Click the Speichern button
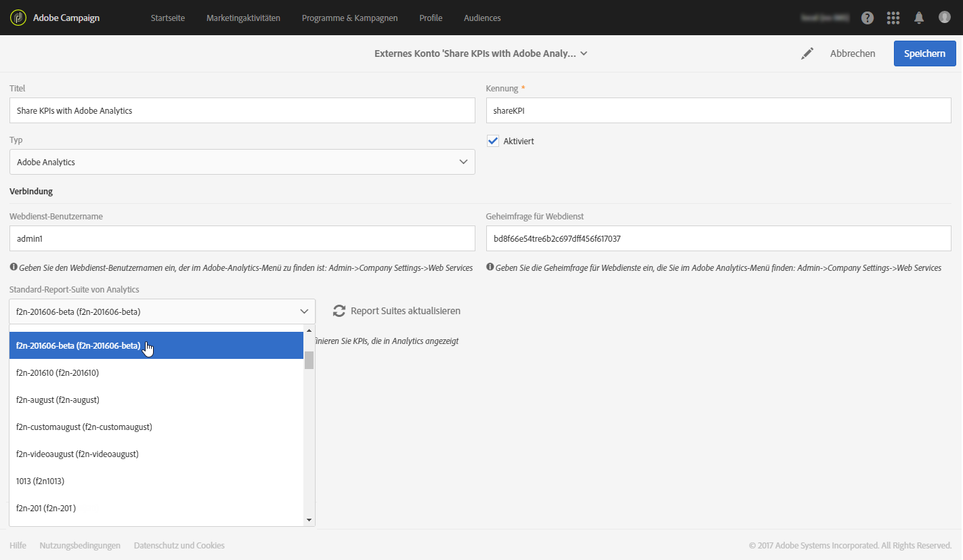 click(x=925, y=53)
